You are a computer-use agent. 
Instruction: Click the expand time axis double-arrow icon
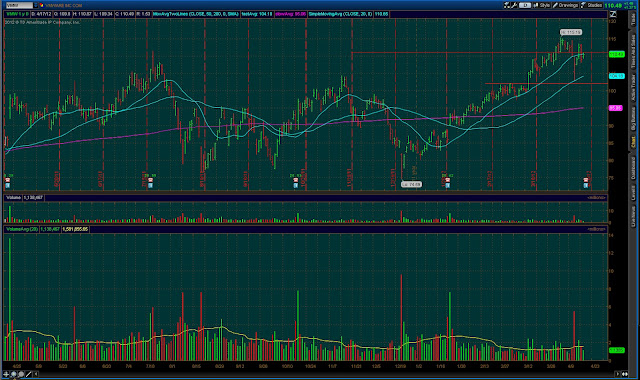coord(624,374)
